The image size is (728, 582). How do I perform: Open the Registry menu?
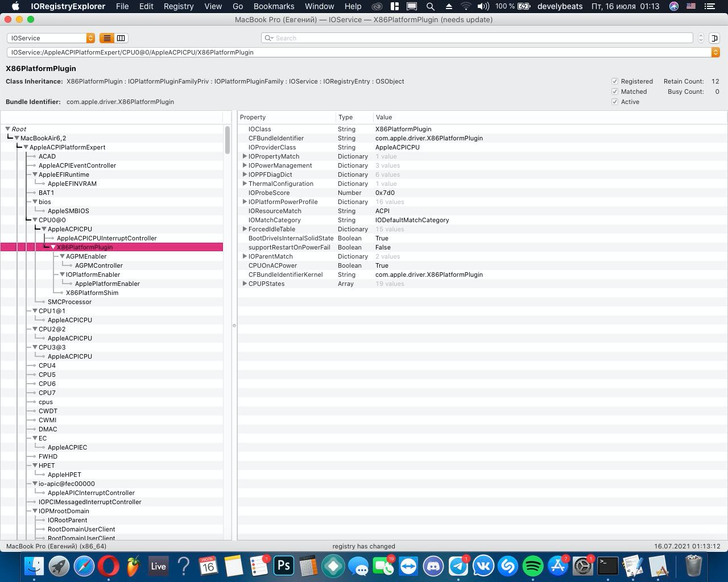(179, 6)
